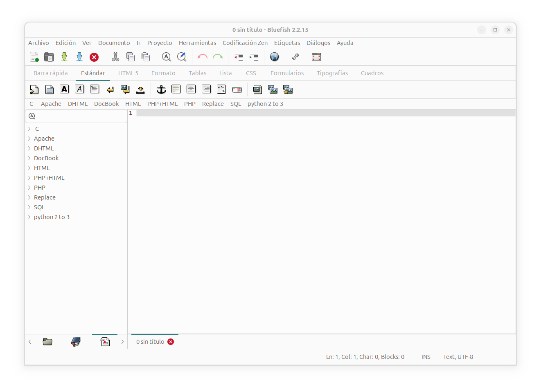Click the Bold 'A' icon

point(64,89)
